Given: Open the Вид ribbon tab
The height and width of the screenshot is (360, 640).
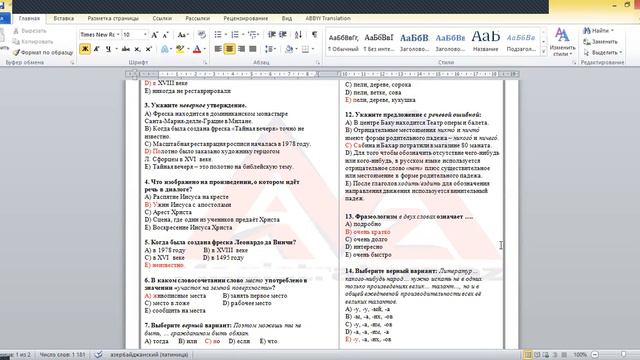Looking at the screenshot, I should (287, 18).
